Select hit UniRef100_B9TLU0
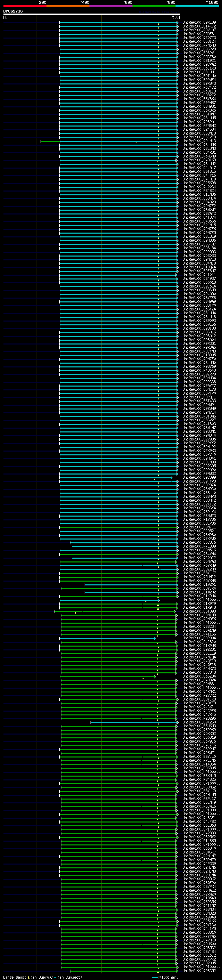This screenshot has height=980, width=222. pyautogui.click(x=199, y=76)
